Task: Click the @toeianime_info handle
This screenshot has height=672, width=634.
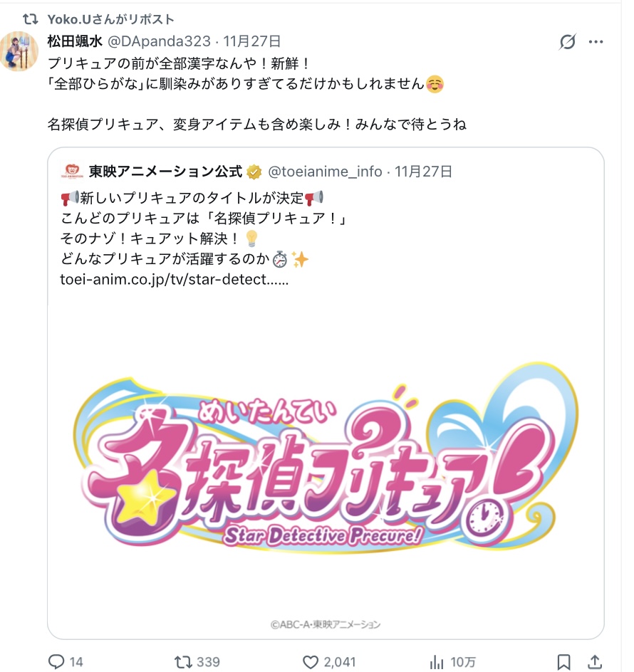Action: click(325, 172)
